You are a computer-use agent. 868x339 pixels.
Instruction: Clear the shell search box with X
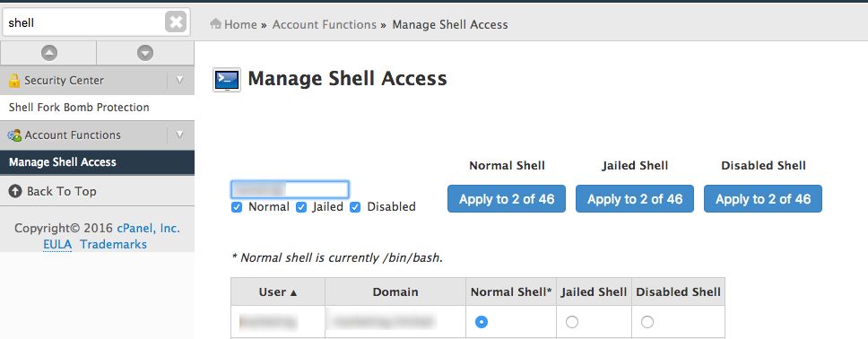[176, 22]
